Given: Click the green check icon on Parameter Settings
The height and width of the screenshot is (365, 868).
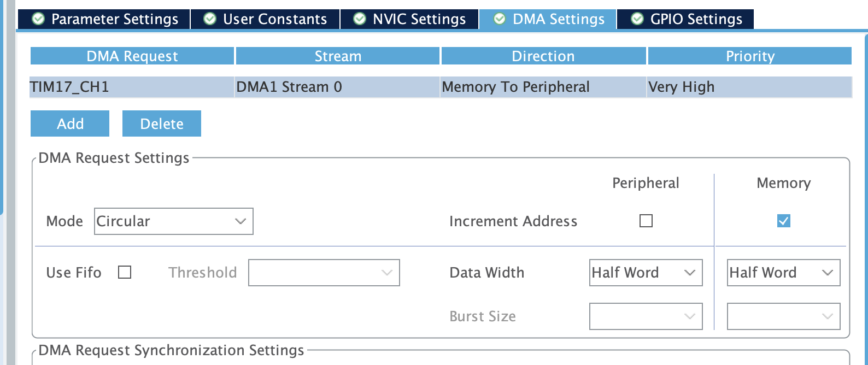Looking at the screenshot, I should 38,19.
